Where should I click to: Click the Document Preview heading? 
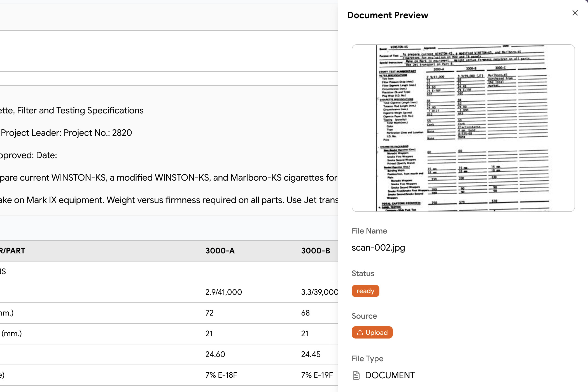pyautogui.click(x=388, y=15)
